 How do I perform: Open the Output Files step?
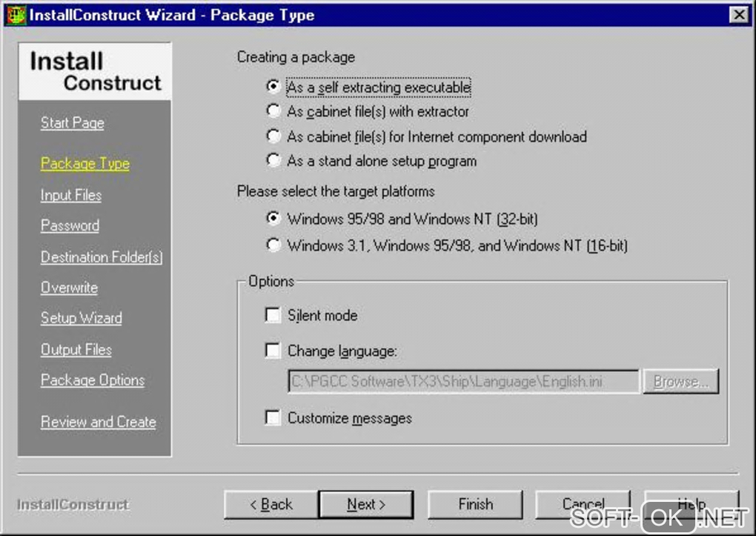(76, 349)
